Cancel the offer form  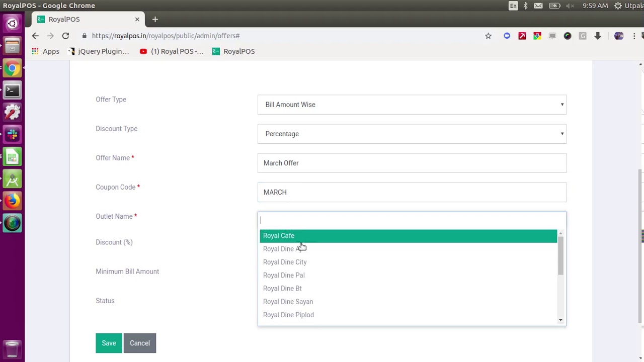coord(140,343)
